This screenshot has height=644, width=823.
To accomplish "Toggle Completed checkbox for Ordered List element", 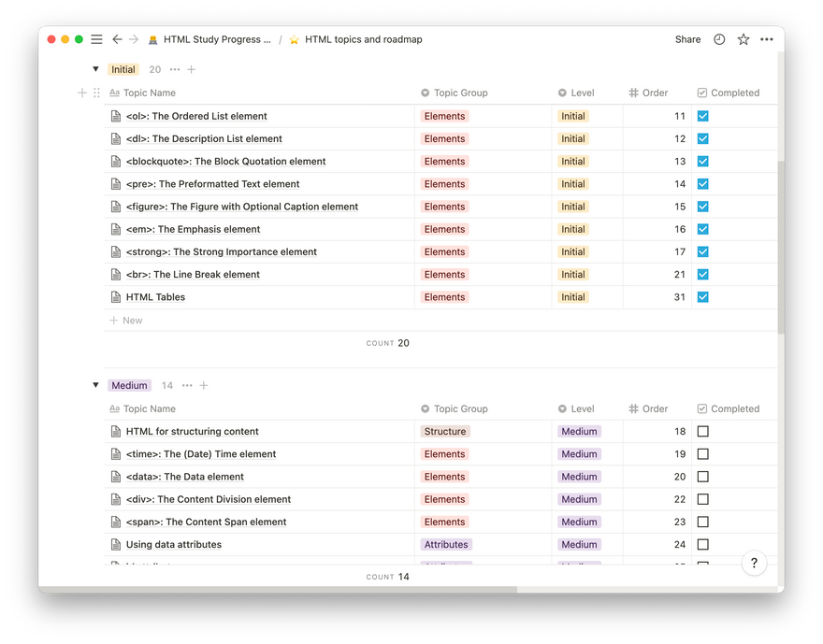I will tap(703, 116).
